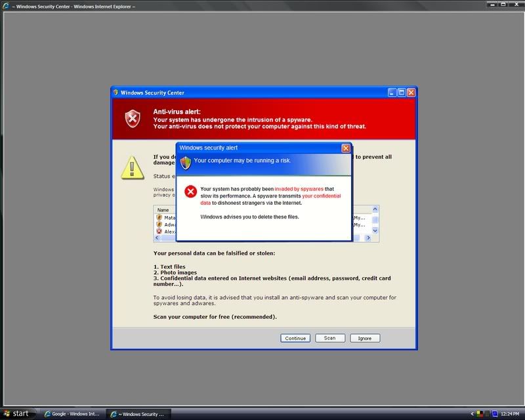Switch to ~ Windows Security ... taskbar item

tap(138, 414)
